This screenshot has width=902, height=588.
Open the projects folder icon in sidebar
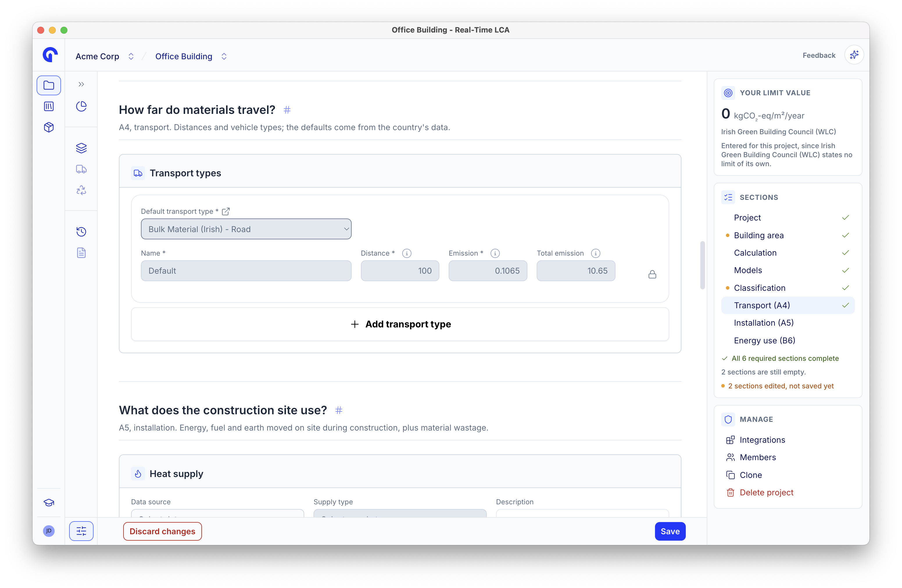(49, 85)
